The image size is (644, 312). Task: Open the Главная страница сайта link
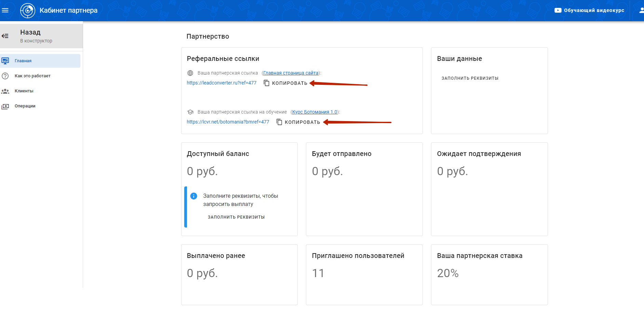[x=291, y=73]
